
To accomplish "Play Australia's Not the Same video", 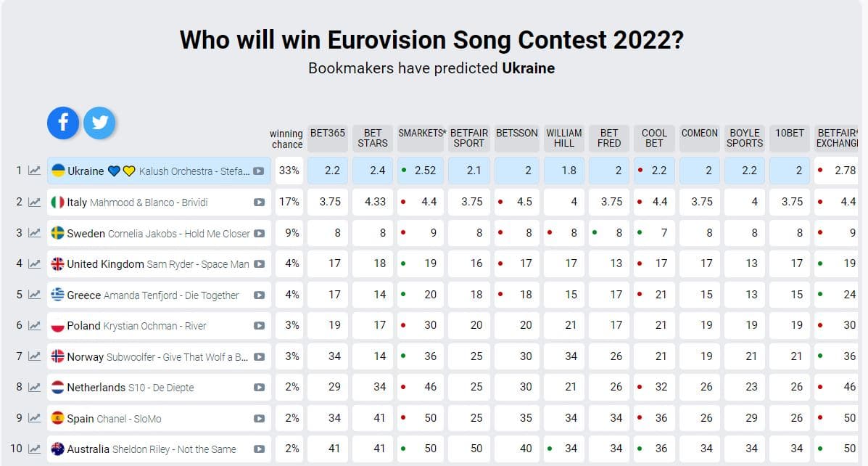I will 259,449.
